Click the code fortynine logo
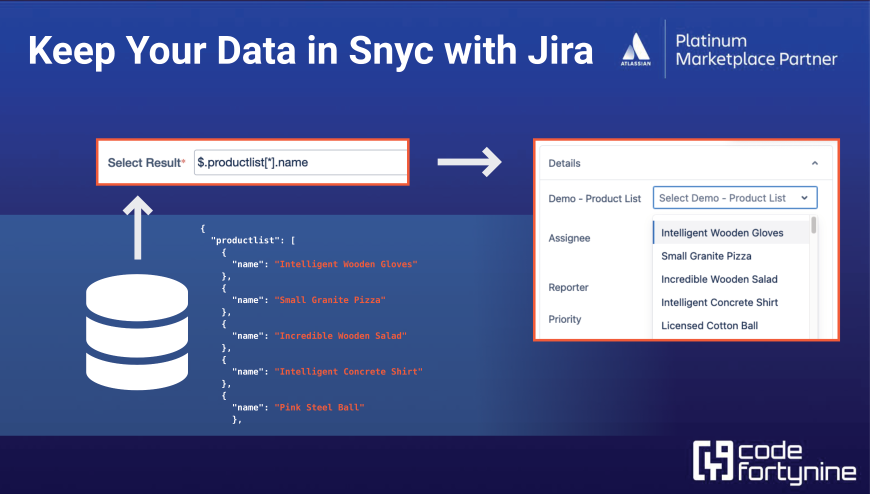The image size is (870, 494). [x=775, y=461]
